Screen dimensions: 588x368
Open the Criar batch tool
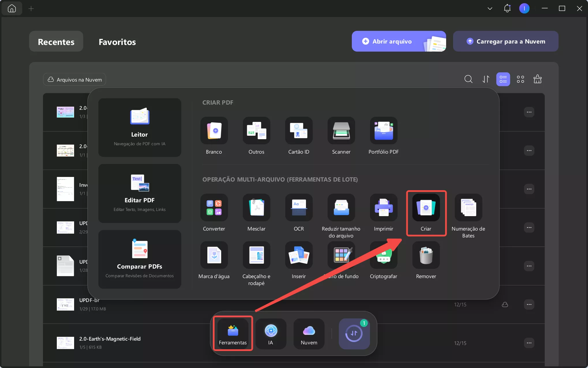pos(426,208)
